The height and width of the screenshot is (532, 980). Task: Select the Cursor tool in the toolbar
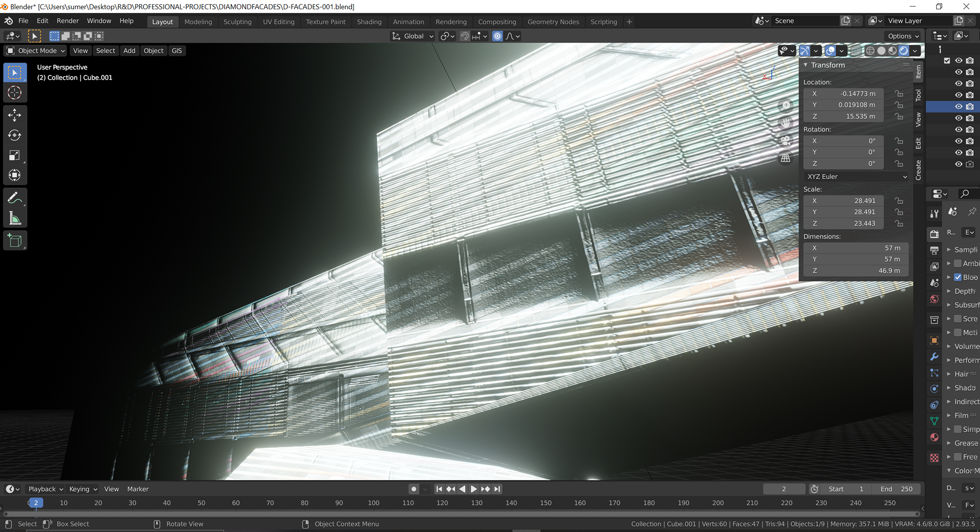point(15,93)
